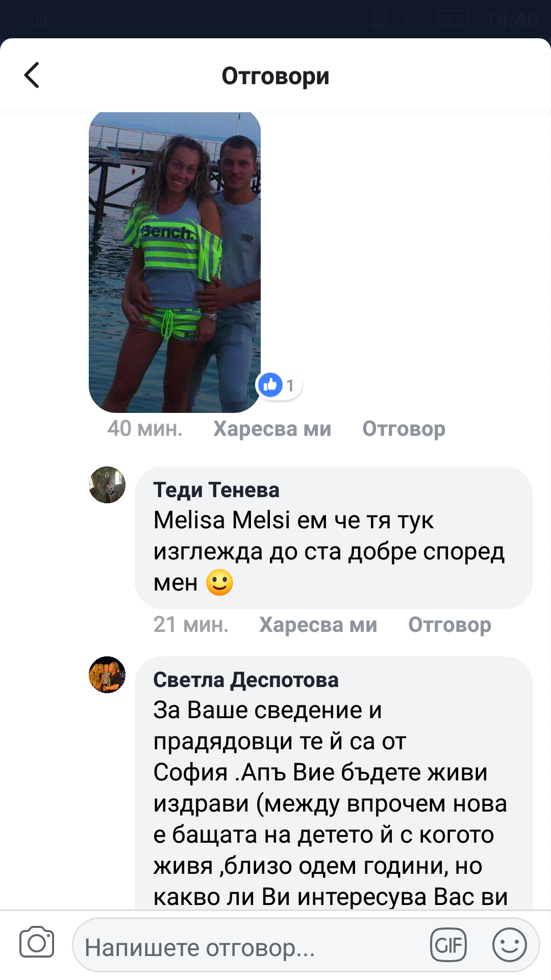Screen dimensions: 551x980
Task: Like Теди Тенева's comment with Харесва ми
Action: click(318, 625)
